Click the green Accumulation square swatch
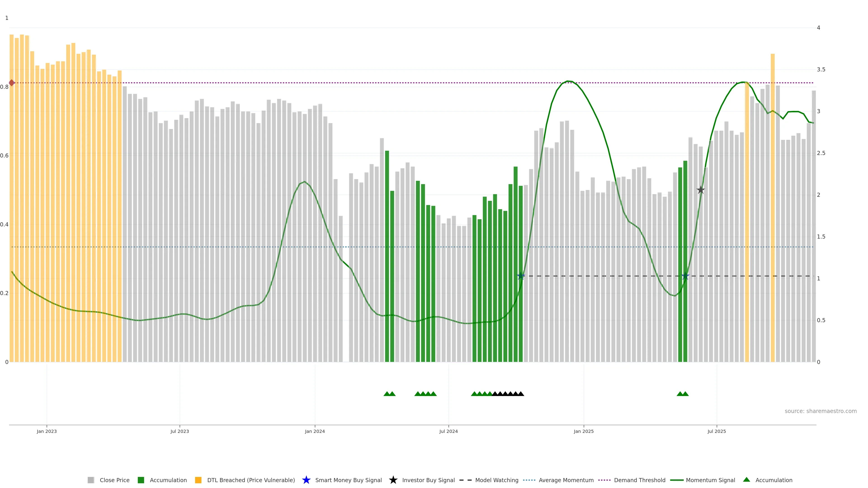Viewport: 868px width, 488px height. point(141,480)
